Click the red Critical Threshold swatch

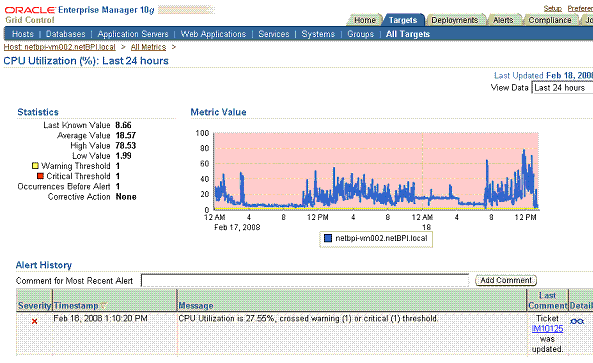[40, 176]
